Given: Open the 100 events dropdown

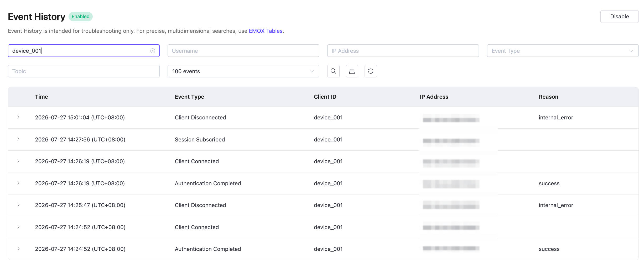Looking at the screenshot, I should (243, 71).
